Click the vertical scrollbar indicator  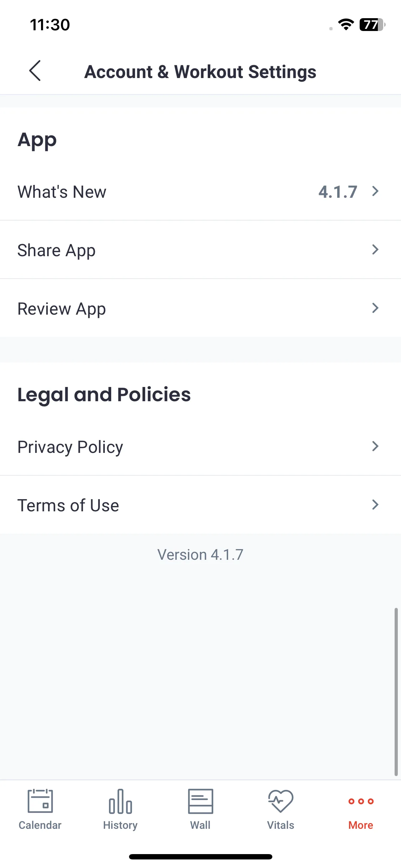tap(396, 692)
